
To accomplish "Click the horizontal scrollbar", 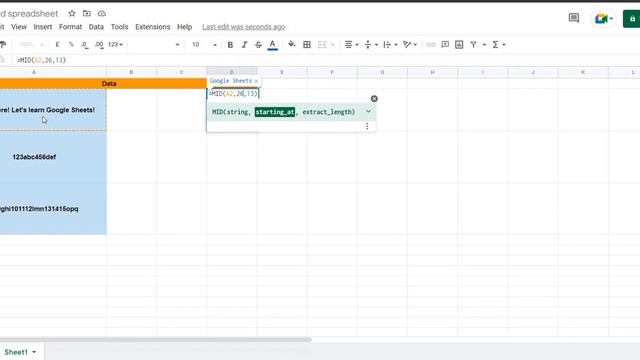I will click(x=155, y=340).
